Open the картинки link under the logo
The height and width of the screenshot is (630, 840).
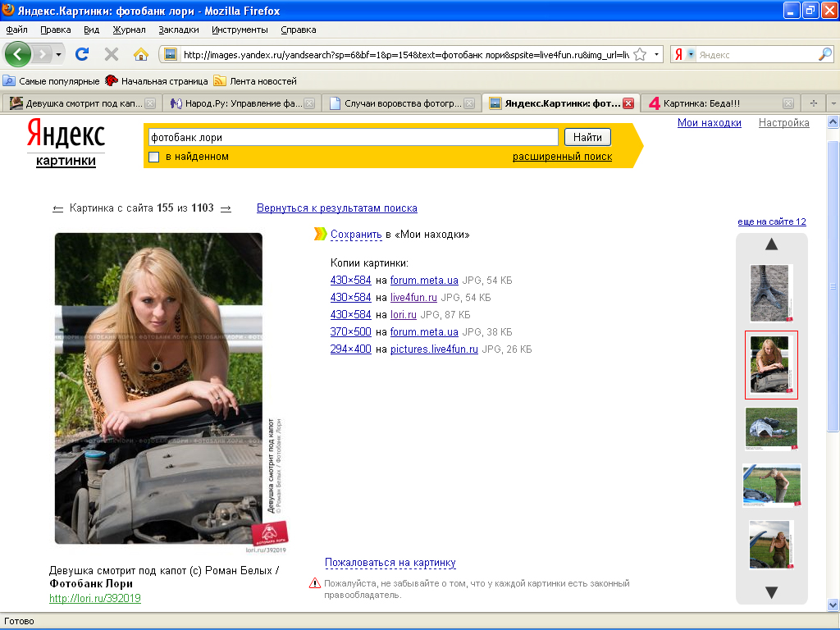[66, 161]
